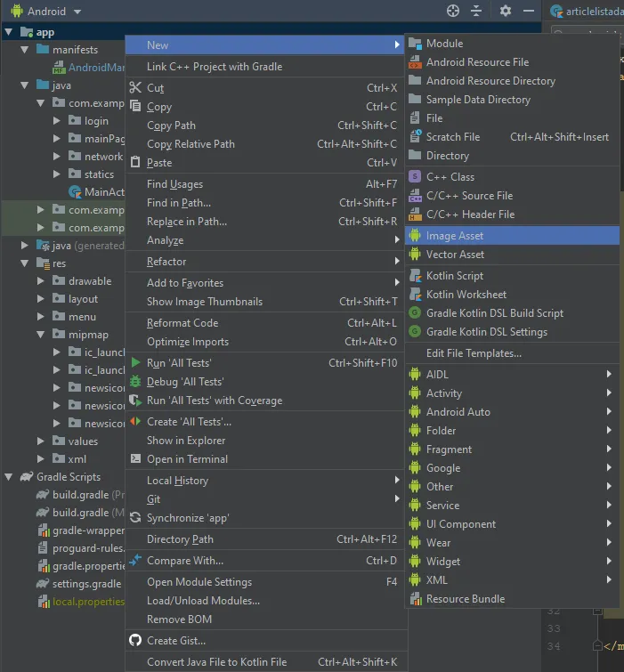Select local.properties file
This screenshot has width=624, height=672.
click(88, 602)
